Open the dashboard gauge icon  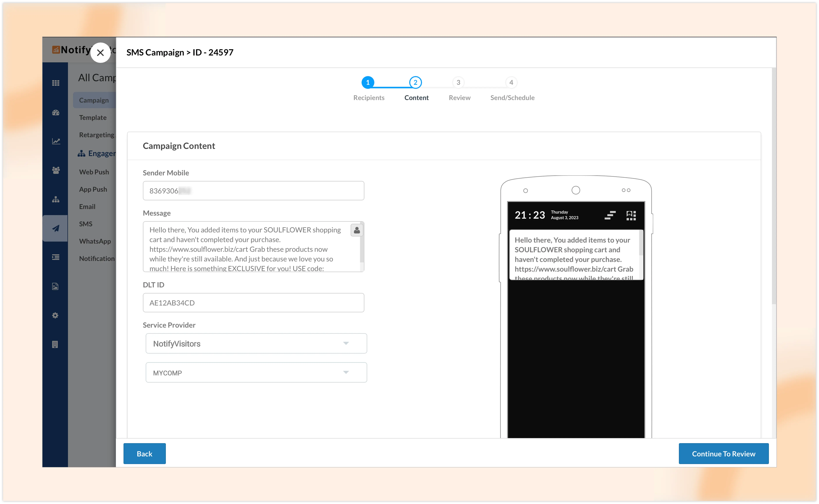coord(56,113)
